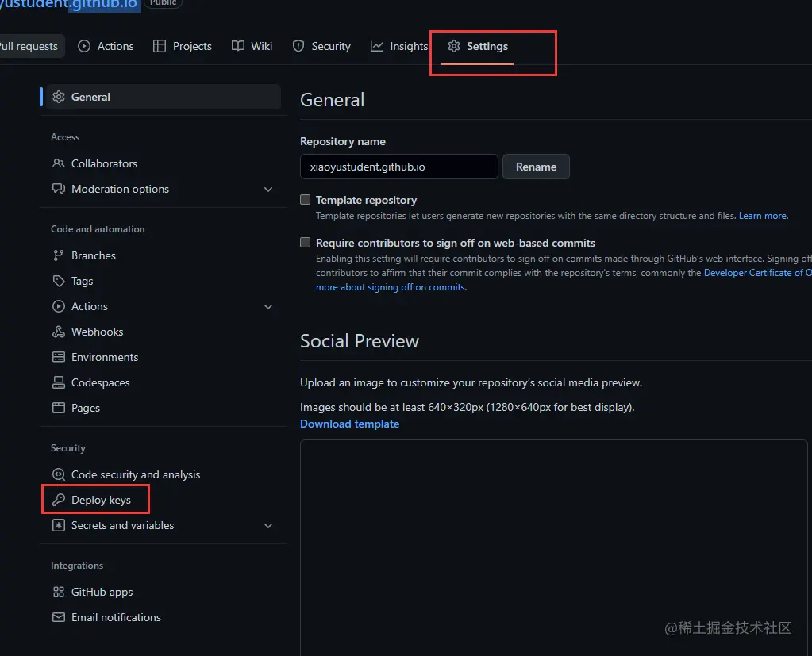Click the sidebar Actions play icon
Image resolution: width=812 pixels, height=656 pixels.
coord(59,306)
